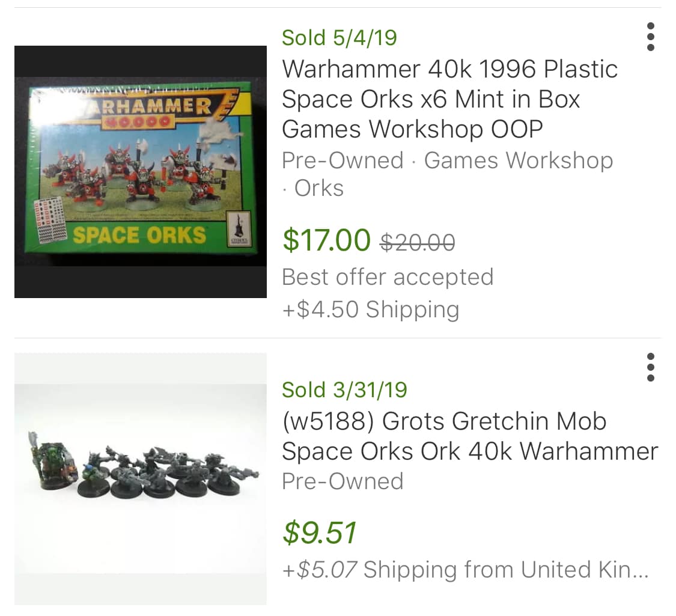676x616 pixels.
Task: Click the crossed-out $20.00 original price
Action: (418, 242)
